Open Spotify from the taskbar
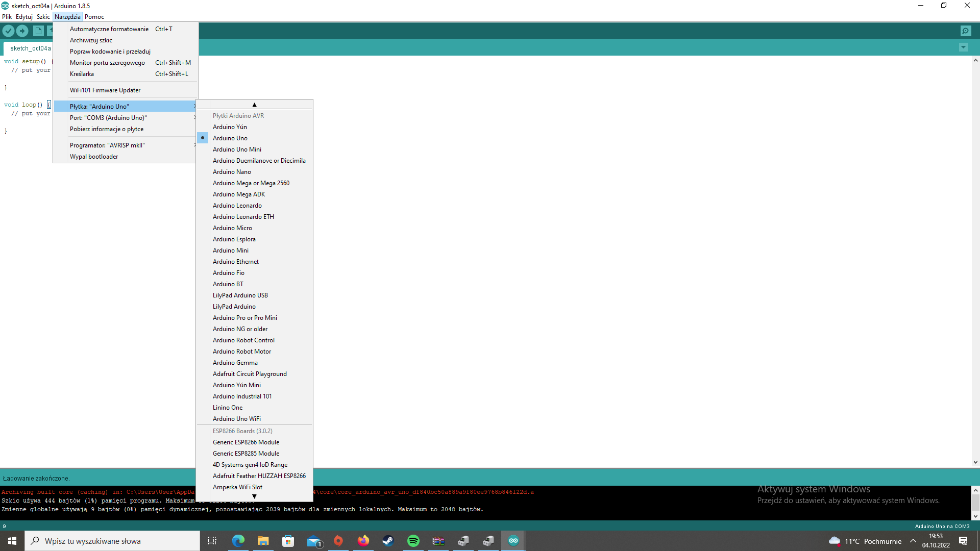This screenshot has width=980, height=551. (413, 541)
